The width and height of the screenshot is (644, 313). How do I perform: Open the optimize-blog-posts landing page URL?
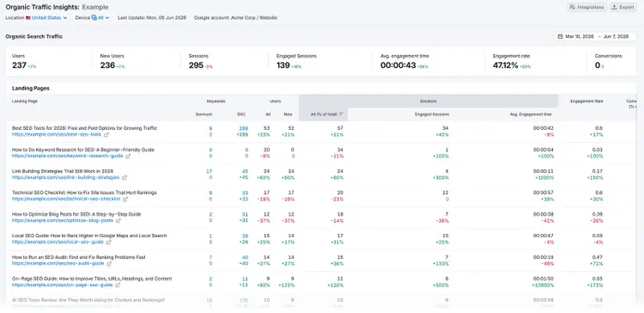click(62, 221)
